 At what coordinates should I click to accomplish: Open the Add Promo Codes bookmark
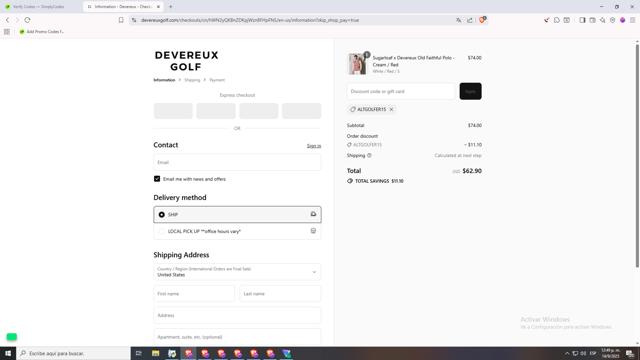pyautogui.click(x=42, y=31)
